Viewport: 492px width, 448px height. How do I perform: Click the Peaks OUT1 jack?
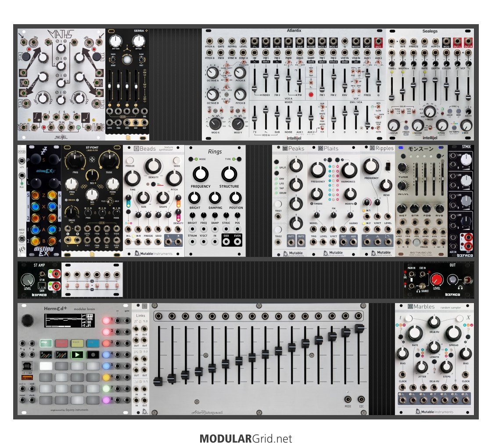coord(291,242)
